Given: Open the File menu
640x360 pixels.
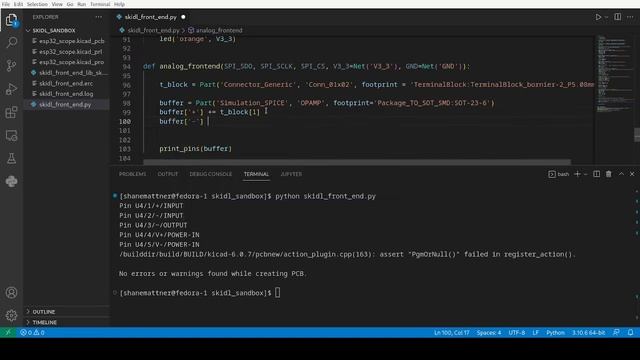Looking at the screenshot, I should click(x=6, y=4).
